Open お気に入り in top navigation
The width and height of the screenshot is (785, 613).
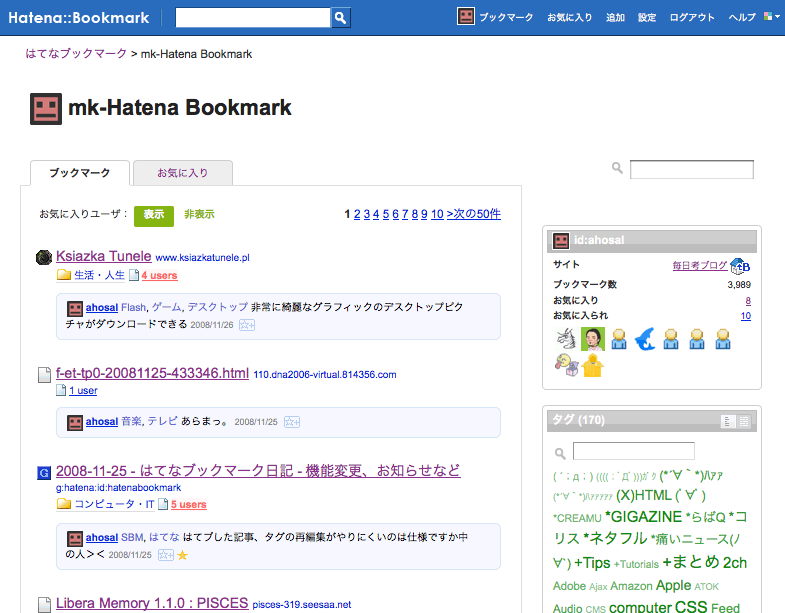[x=570, y=17]
